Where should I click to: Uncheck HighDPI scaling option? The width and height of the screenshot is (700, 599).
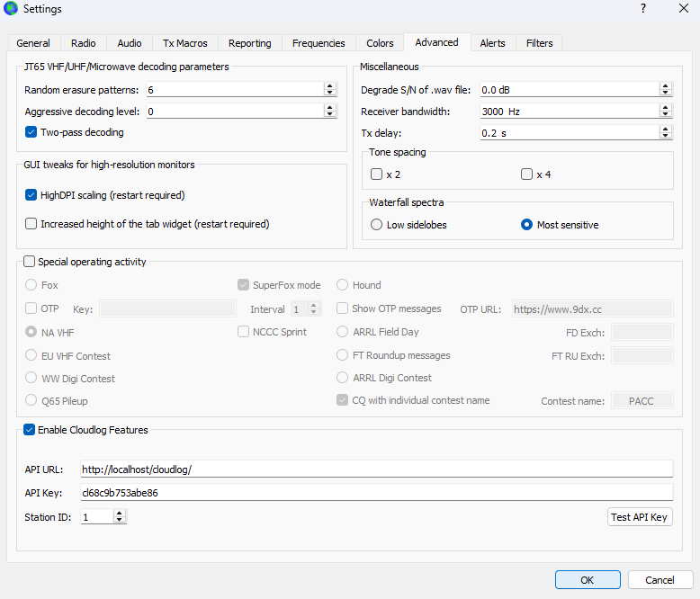(x=31, y=195)
